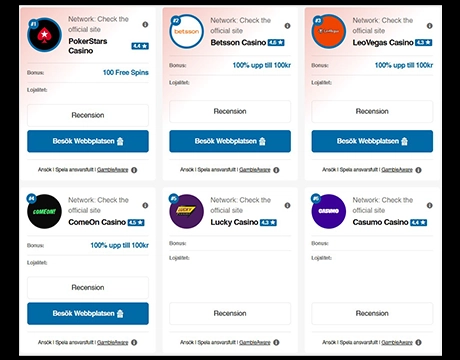Visit ComeOn Casino via Besök Webbplatsen
The image size is (460, 360).
88,313
